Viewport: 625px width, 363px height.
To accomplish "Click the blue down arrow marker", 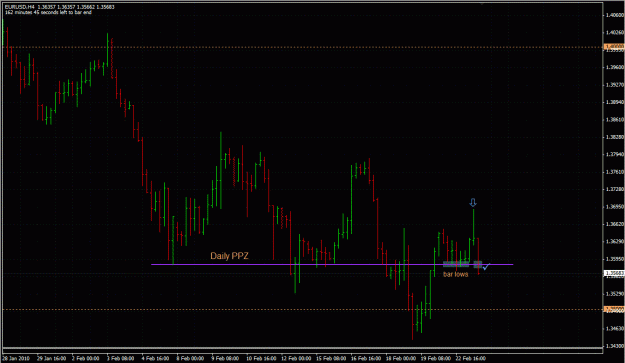I will pos(473,203).
